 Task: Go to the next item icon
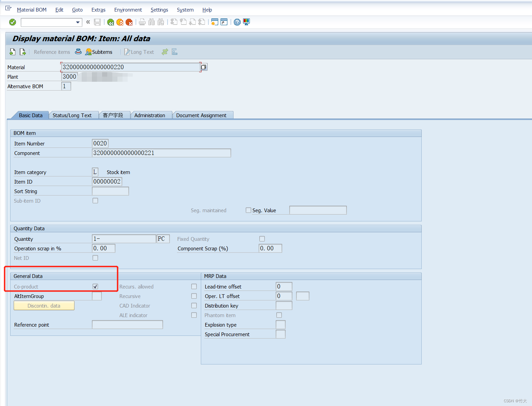(23, 52)
